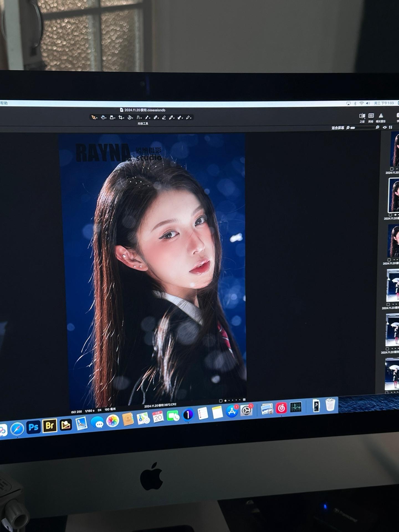Open Notes from the Dock
This screenshot has height=532, width=399.
click(218, 412)
